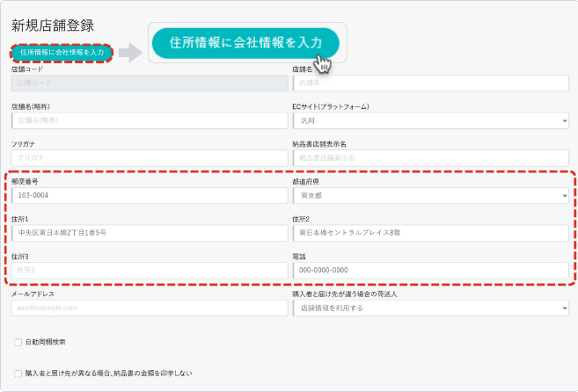Screen dimensions: 578x392
Task: Click the 新規店舗登録 page heading
Action: point(53,25)
